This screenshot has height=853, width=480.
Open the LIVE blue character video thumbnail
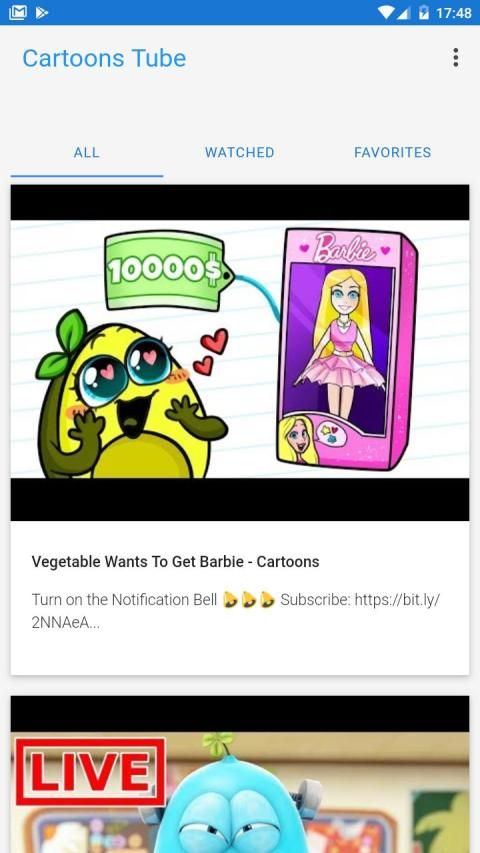tap(239, 774)
